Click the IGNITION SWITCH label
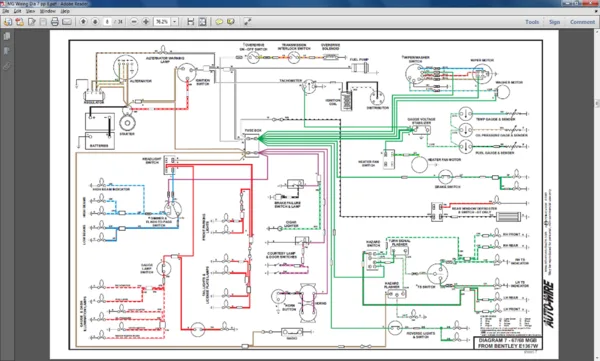The height and width of the screenshot is (361, 600). point(203,82)
